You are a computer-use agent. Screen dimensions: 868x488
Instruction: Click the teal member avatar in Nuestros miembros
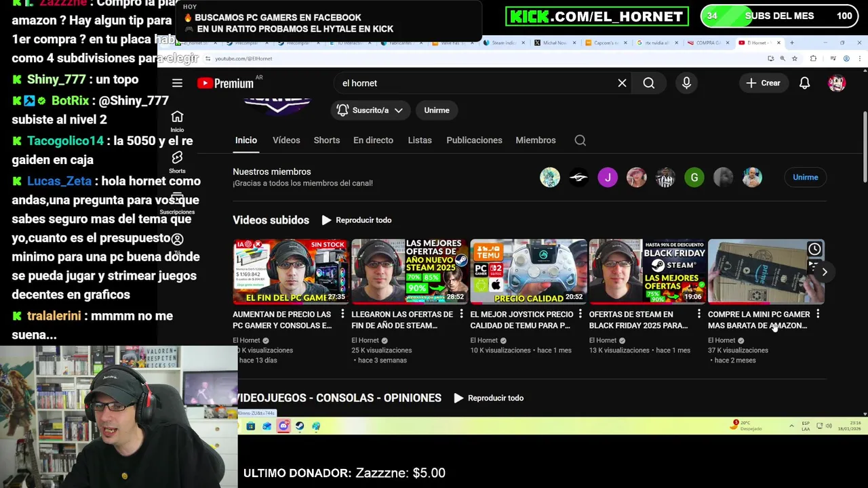coord(550,178)
